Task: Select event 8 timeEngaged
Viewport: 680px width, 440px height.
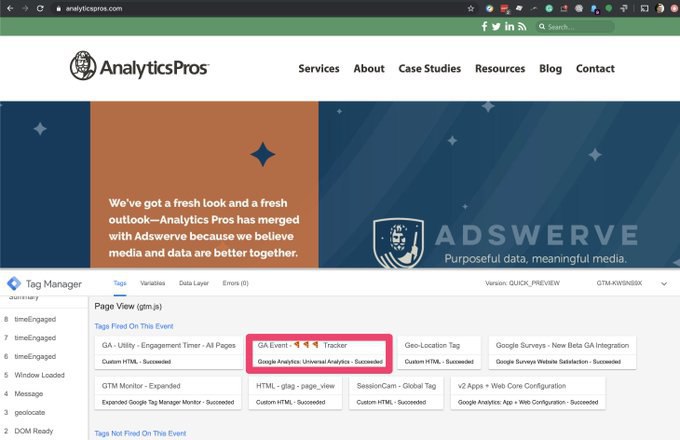Action: [x=35, y=319]
